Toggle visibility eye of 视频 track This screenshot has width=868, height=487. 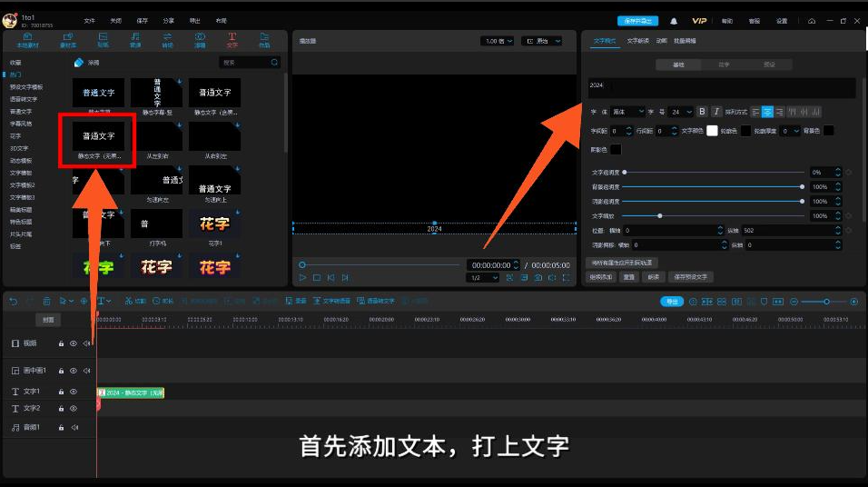[x=73, y=343]
